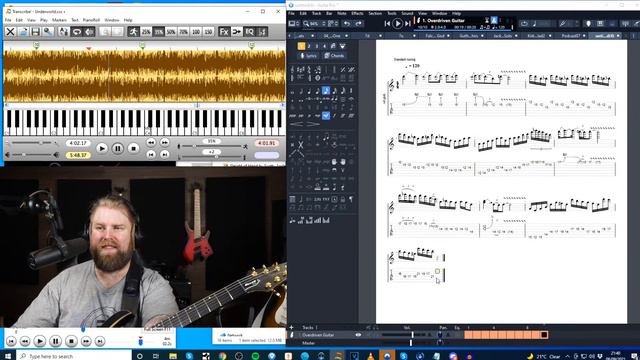
Task: Toggle the EQ button in Transcribe toolbar
Action: tap(249, 31)
